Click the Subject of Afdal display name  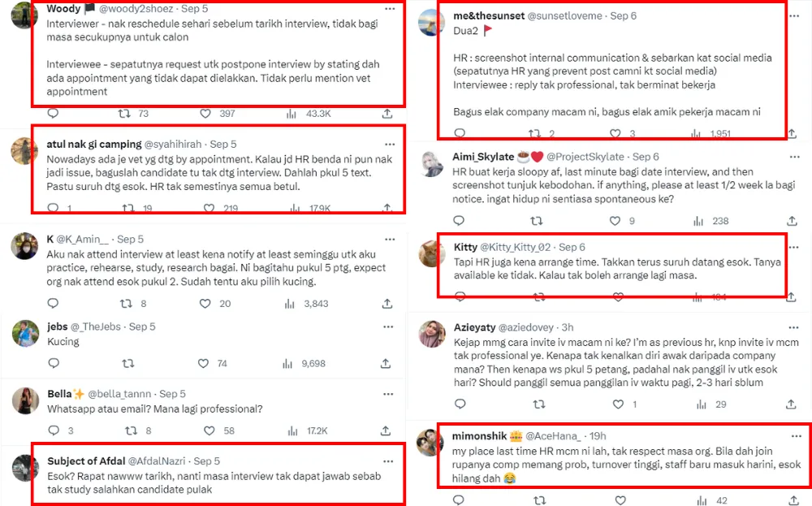86,461
